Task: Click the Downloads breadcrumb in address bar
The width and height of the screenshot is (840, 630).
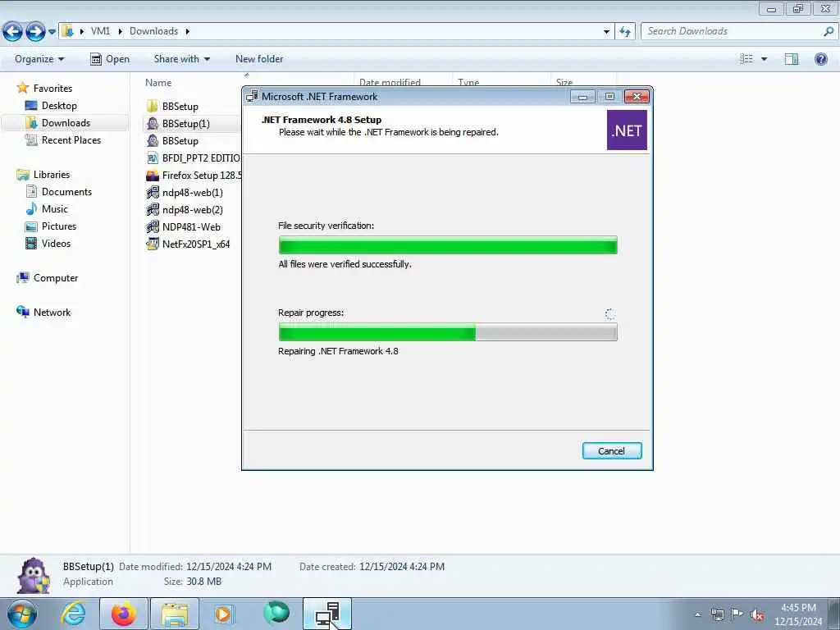Action: click(x=153, y=31)
